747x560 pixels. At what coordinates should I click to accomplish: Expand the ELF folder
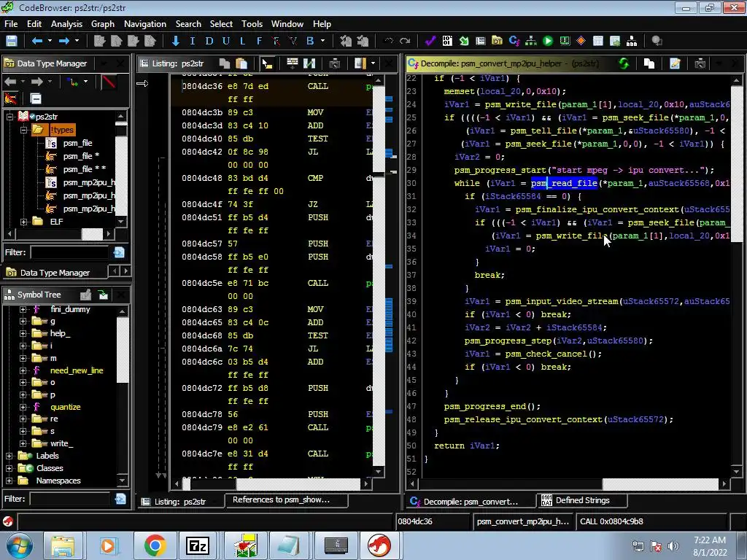pos(23,222)
